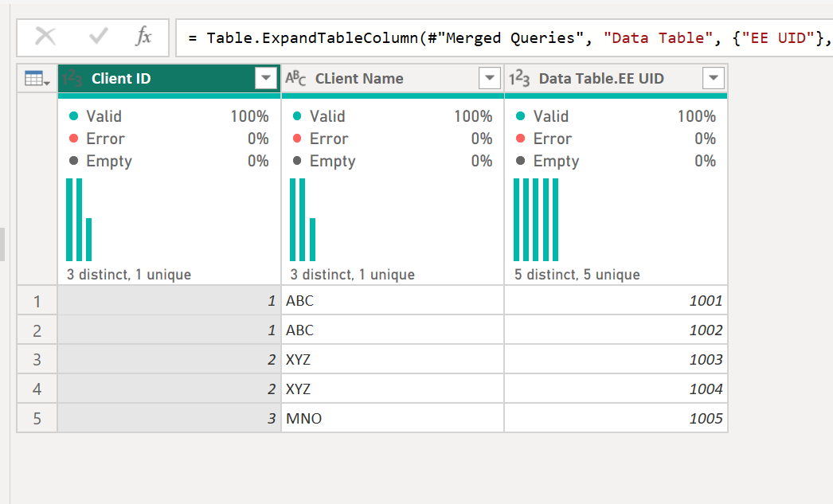Click the Client ID column distribution chart
Viewport: 833px width, 504px height.
tap(79, 220)
